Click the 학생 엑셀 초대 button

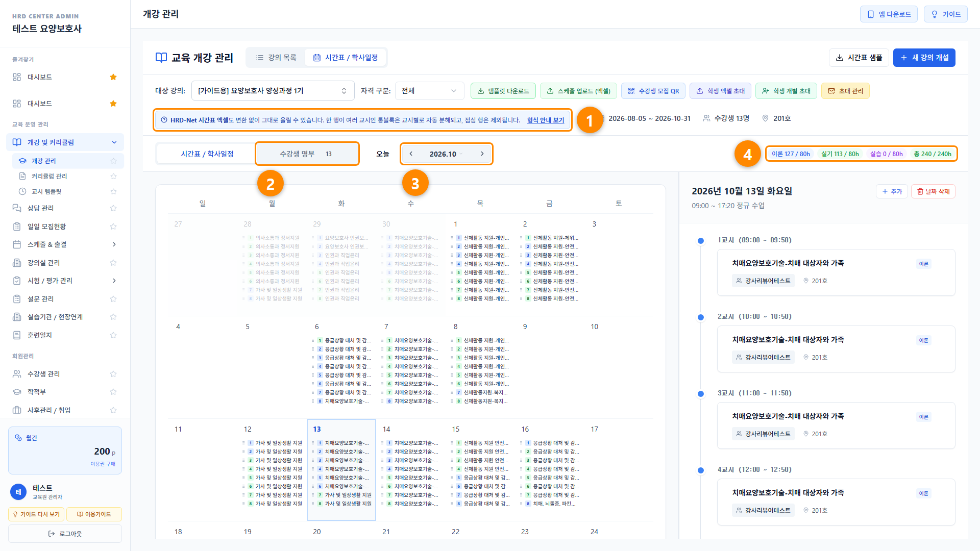tap(720, 91)
